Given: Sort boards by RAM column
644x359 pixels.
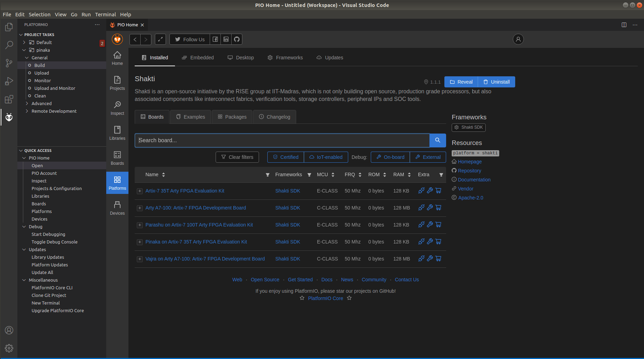Looking at the screenshot, I should [409, 175].
